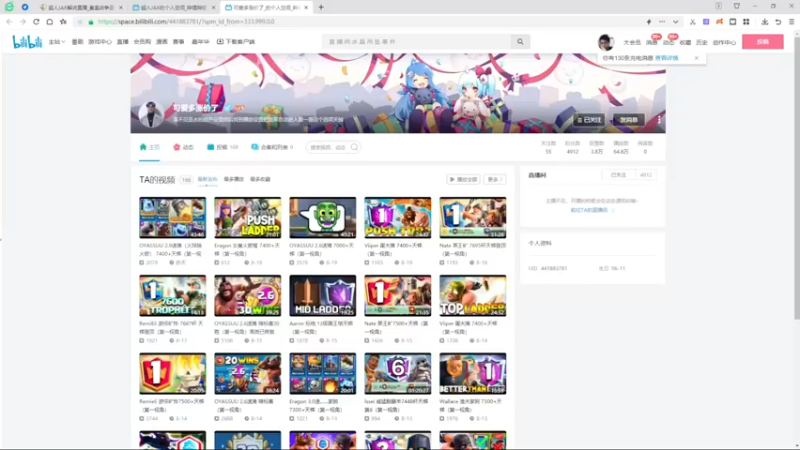Focus the bilibili top search field
Viewport: 800px width, 450px height.
pos(416,42)
